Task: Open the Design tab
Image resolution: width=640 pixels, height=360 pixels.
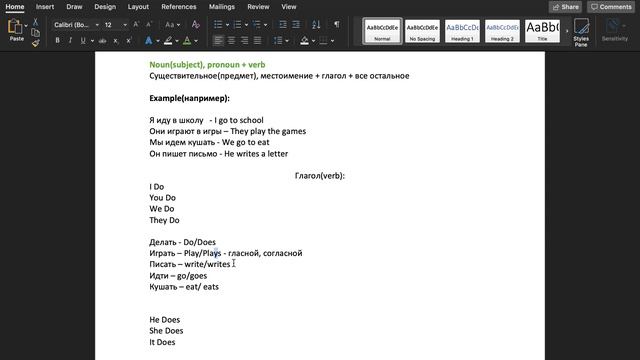Action: pos(105,7)
